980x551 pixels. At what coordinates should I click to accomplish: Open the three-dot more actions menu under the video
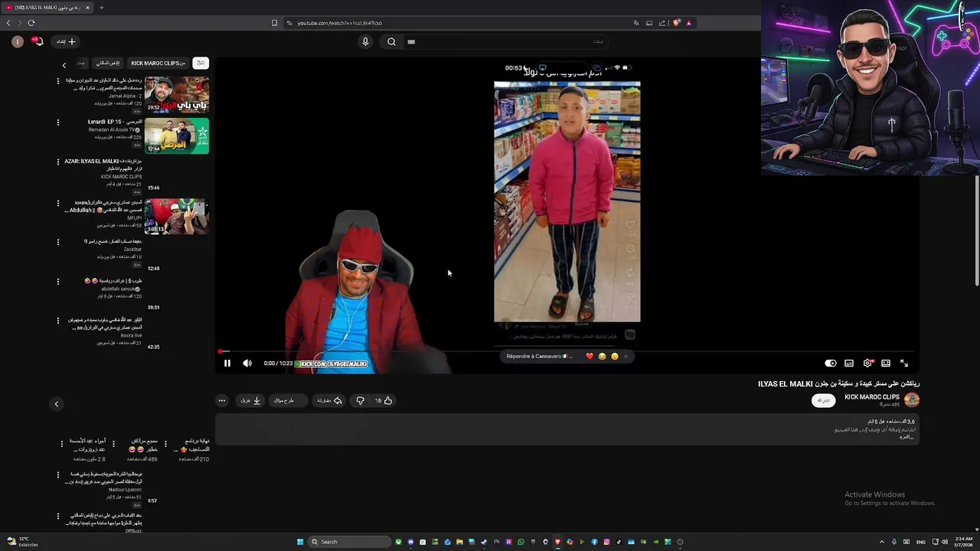coord(222,400)
